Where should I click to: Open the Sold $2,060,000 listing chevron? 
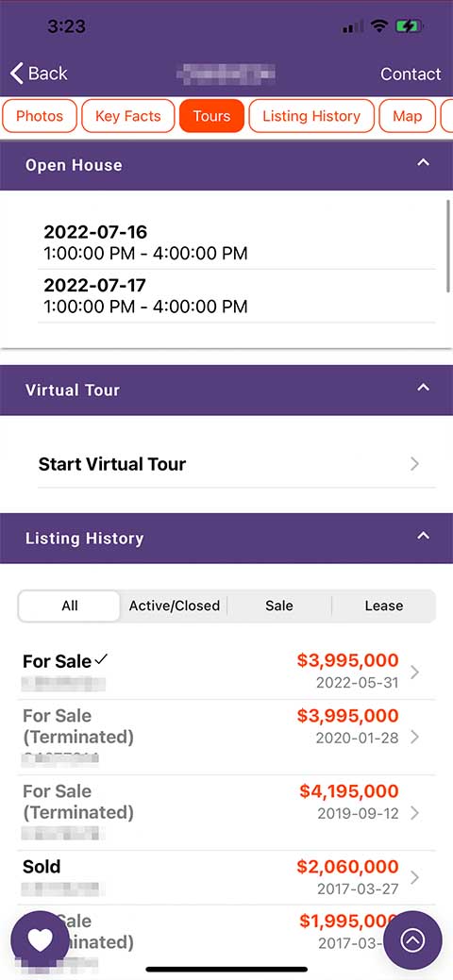(414, 877)
